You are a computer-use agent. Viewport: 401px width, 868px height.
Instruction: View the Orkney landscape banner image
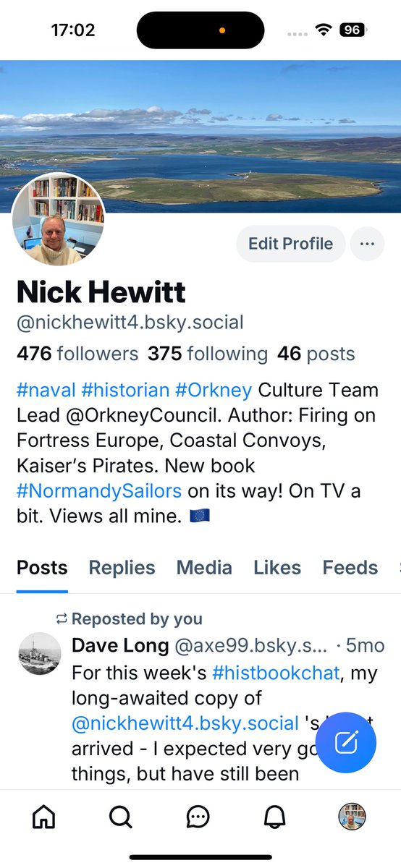tap(200, 135)
